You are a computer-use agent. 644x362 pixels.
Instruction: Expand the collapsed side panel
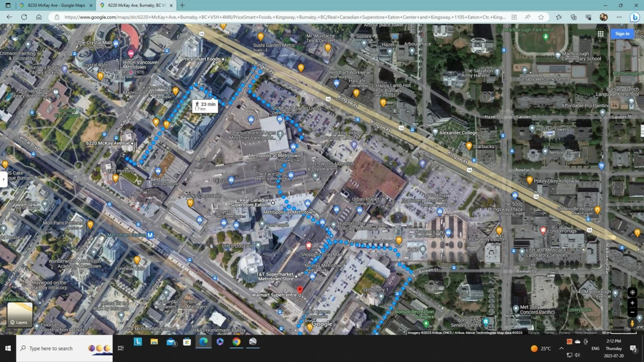(x=3, y=179)
